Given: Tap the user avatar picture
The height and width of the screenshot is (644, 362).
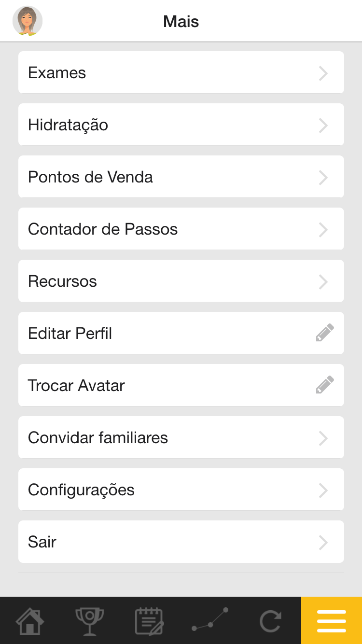Looking at the screenshot, I should point(28,21).
